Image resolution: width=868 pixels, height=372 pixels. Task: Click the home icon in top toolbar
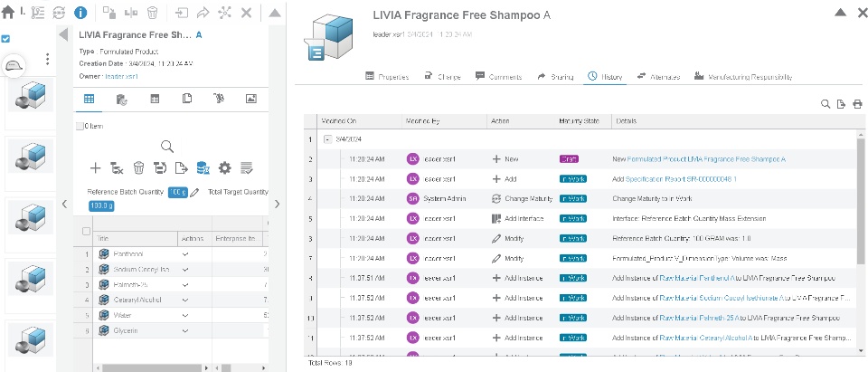click(x=8, y=13)
